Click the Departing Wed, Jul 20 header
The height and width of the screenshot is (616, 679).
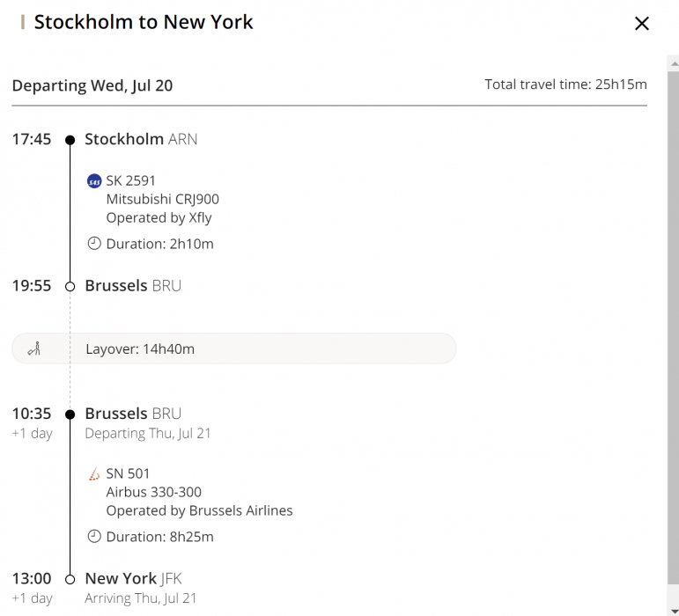pyautogui.click(x=92, y=85)
